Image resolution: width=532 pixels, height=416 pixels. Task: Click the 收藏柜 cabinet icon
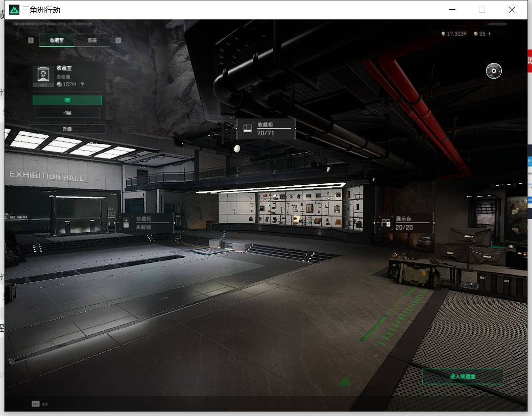click(247, 128)
